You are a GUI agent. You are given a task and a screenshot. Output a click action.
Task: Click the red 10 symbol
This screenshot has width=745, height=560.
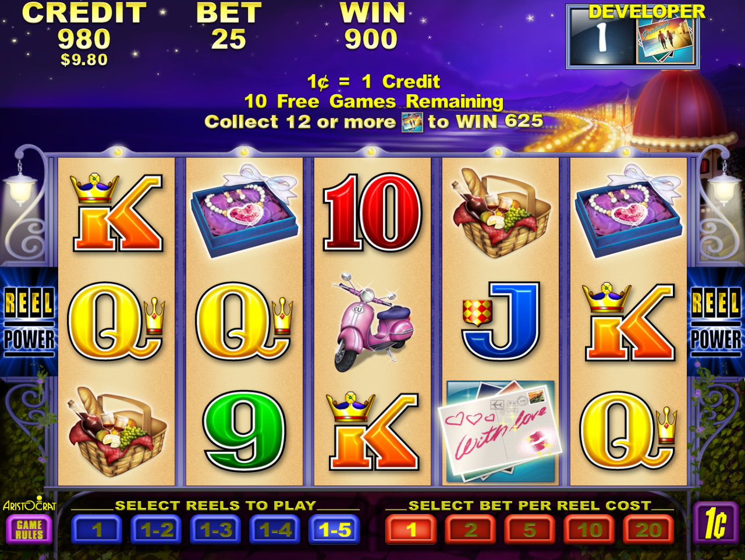pos(372,212)
